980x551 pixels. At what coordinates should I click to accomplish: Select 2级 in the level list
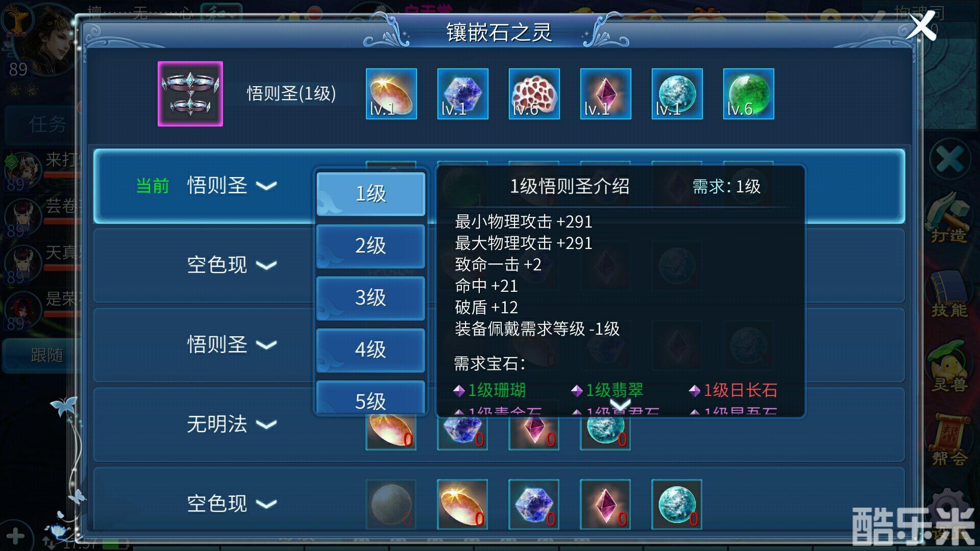point(371,246)
